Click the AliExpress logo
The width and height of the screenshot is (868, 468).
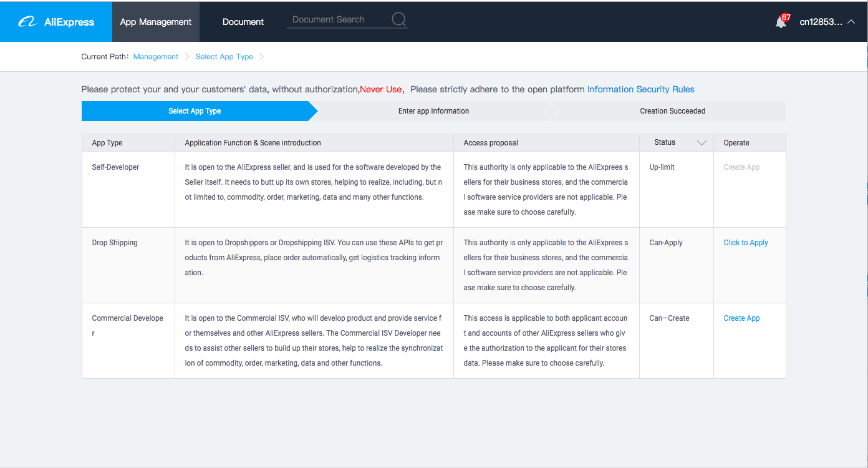tap(56, 22)
